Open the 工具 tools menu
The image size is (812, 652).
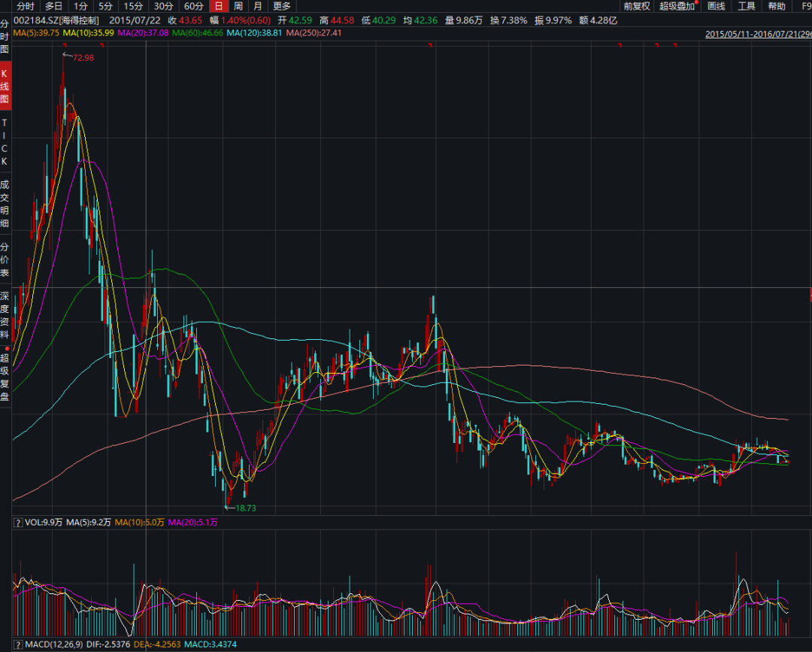pyautogui.click(x=747, y=6)
